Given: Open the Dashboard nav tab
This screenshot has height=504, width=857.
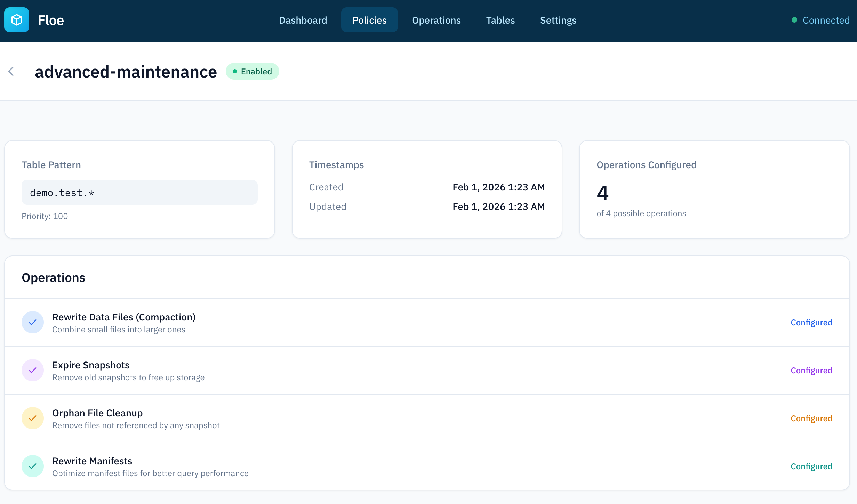Looking at the screenshot, I should (x=303, y=20).
